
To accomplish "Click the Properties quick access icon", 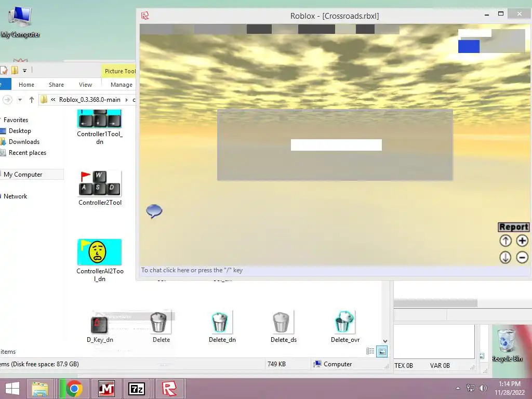I will [4, 70].
